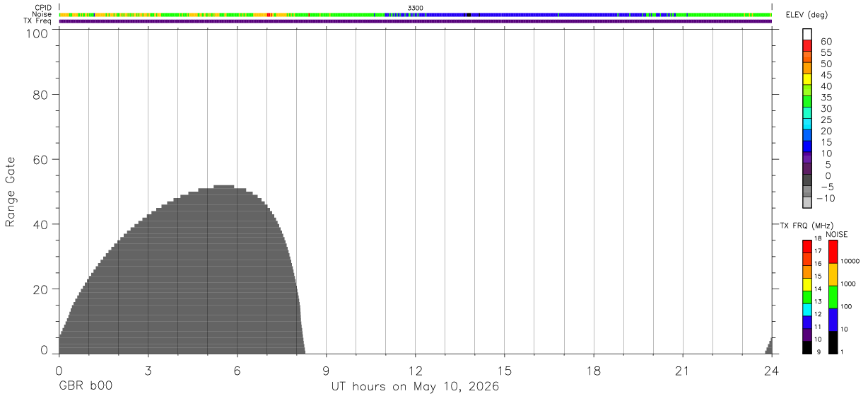Click the y-axis tick label '80'
The width and height of the screenshot is (868, 401).
click(x=40, y=95)
